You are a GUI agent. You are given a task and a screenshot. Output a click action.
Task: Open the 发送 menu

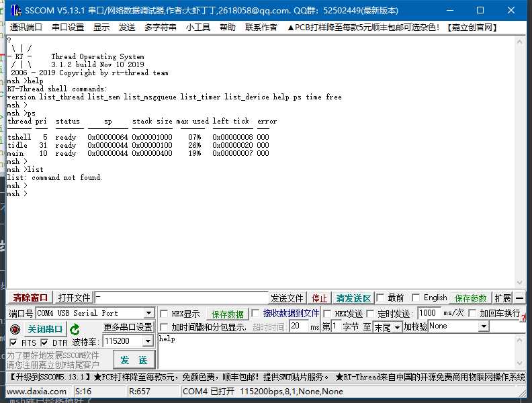(x=127, y=27)
